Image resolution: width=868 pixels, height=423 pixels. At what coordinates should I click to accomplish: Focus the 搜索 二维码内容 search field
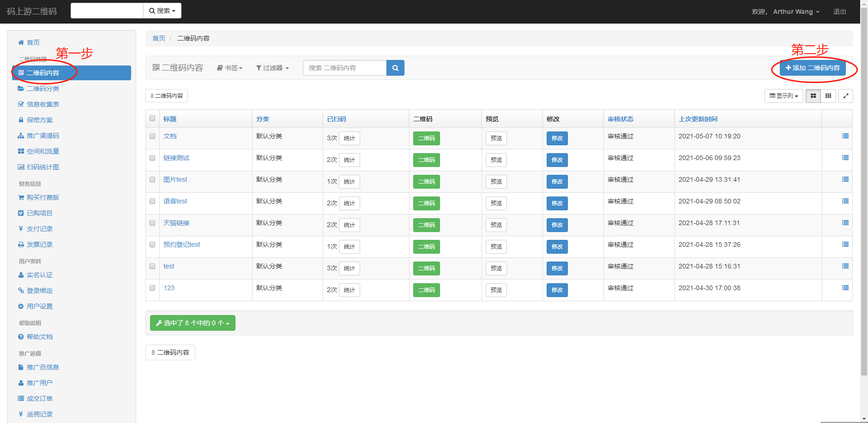[x=344, y=68]
